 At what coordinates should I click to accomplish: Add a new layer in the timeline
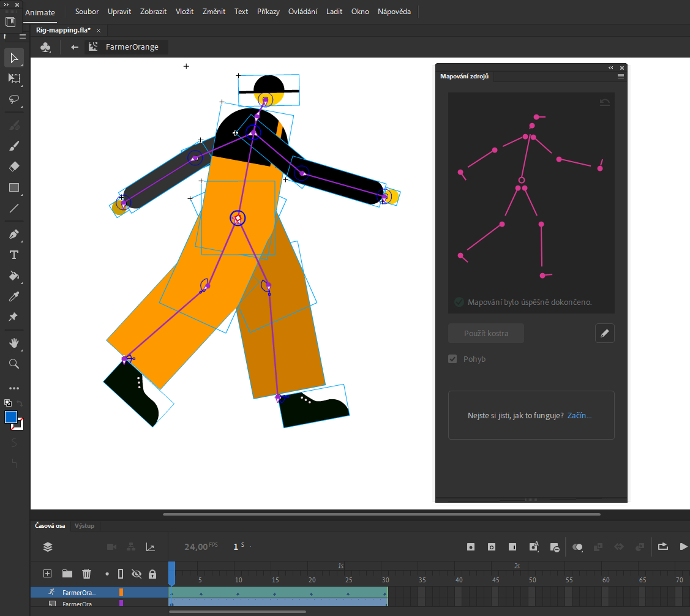pyautogui.click(x=47, y=574)
